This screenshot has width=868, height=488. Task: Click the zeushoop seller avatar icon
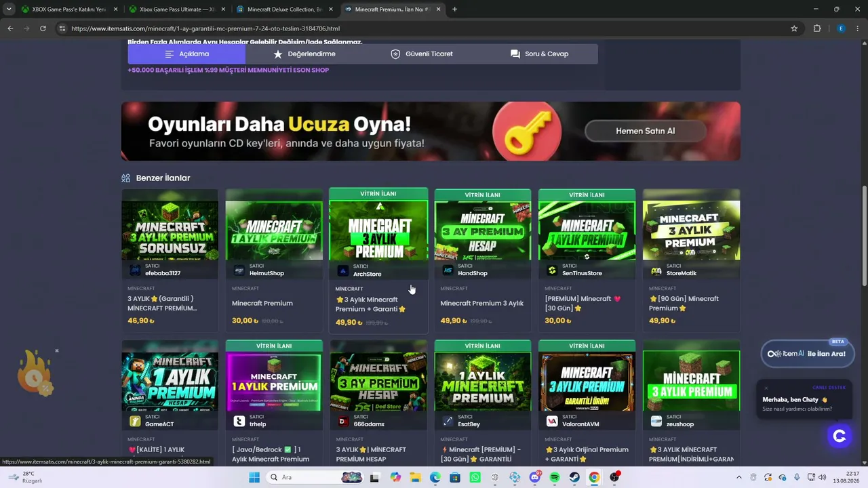pos(656,421)
